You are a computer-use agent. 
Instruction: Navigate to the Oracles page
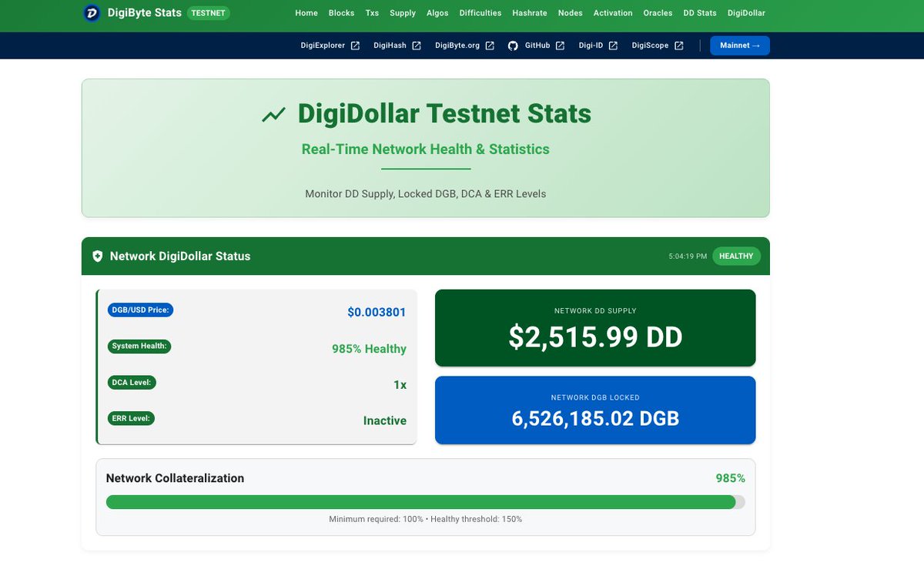coord(658,13)
